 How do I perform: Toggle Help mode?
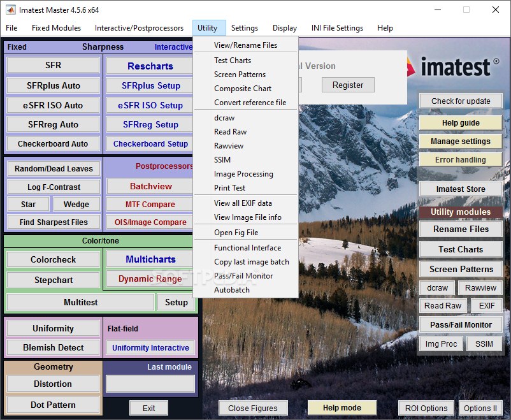pyautogui.click(x=342, y=408)
